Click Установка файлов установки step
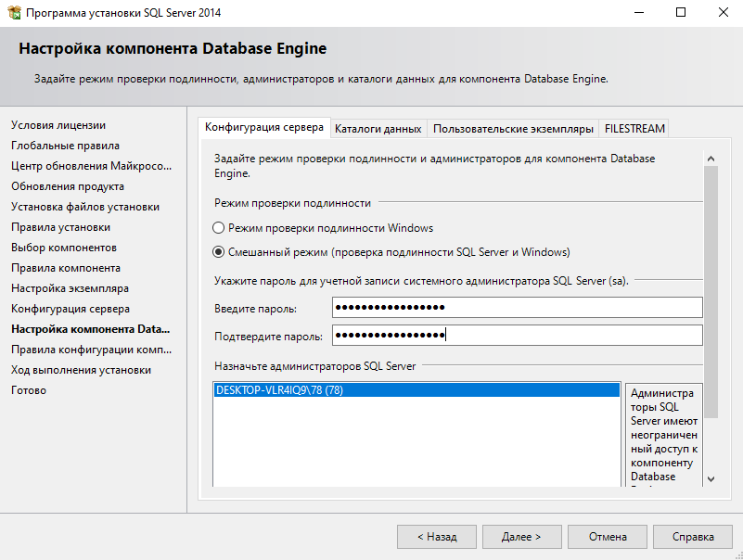Viewport: 743px width, 560px height. click(x=85, y=207)
